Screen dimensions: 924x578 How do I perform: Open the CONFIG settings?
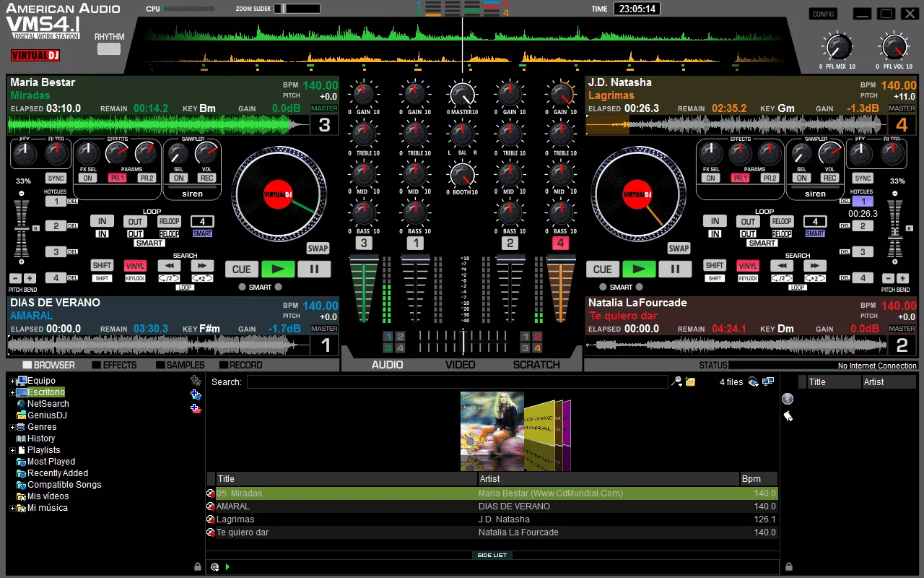tap(822, 13)
